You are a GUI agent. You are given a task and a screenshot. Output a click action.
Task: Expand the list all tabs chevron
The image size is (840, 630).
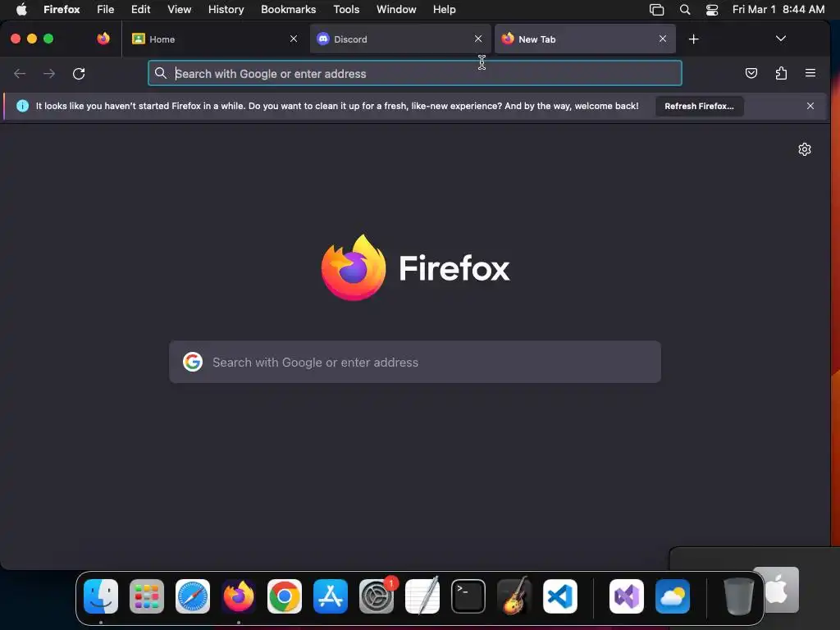click(x=781, y=39)
